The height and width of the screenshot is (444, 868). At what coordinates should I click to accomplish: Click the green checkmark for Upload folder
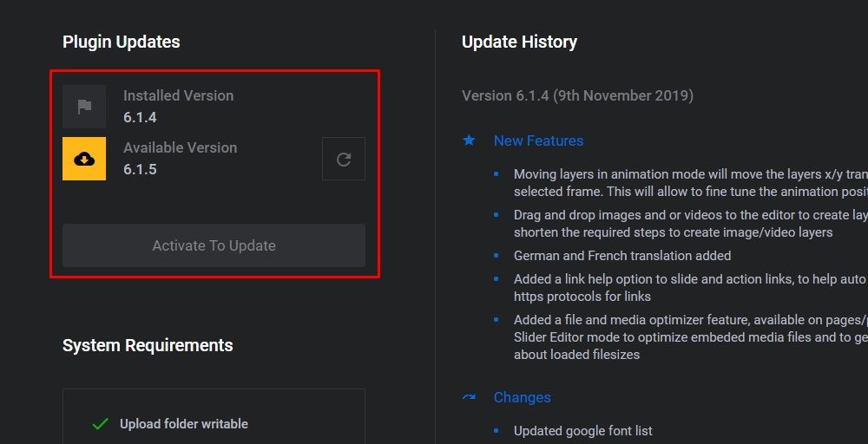[x=100, y=424]
